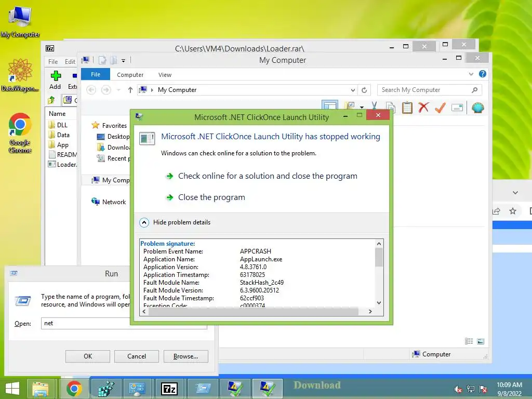The height and width of the screenshot is (399, 532).
Task: Open the recent locations dropdown
Action: (x=118, y=90)
